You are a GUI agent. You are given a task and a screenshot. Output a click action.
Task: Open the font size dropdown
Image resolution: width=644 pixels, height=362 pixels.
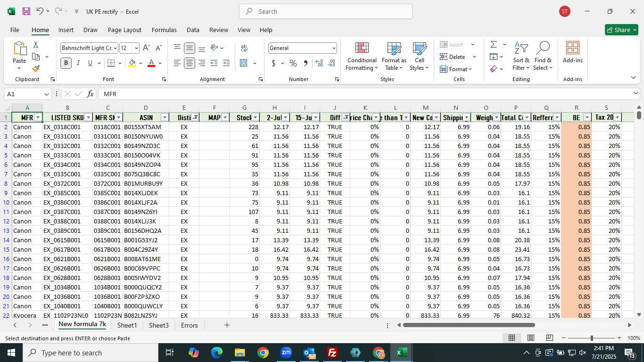coord(136,48)
